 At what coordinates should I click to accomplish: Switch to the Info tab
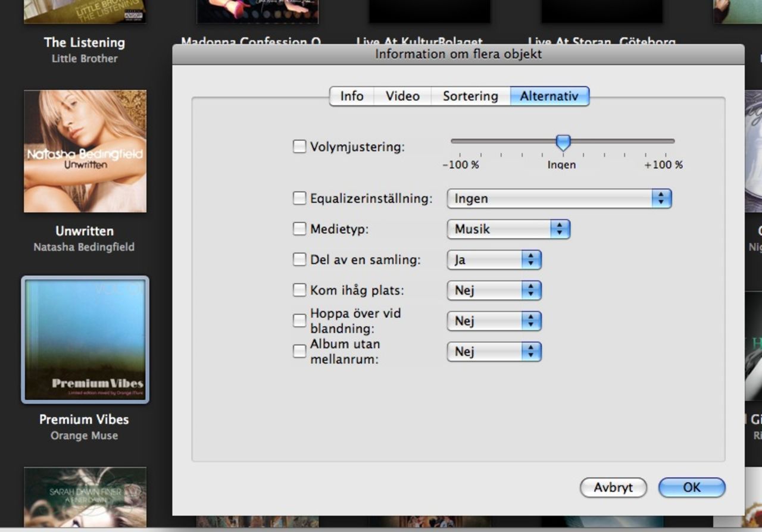pos(352,96)
